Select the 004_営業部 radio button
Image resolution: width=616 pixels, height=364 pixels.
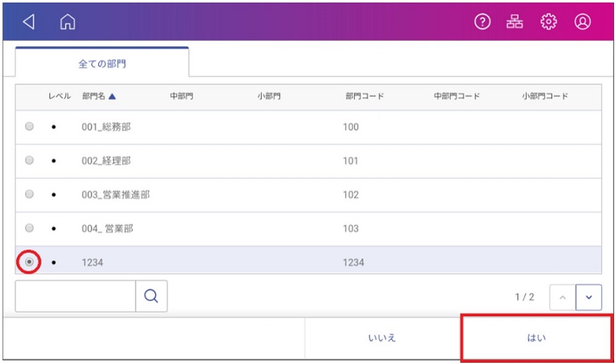tap(29, 227)
